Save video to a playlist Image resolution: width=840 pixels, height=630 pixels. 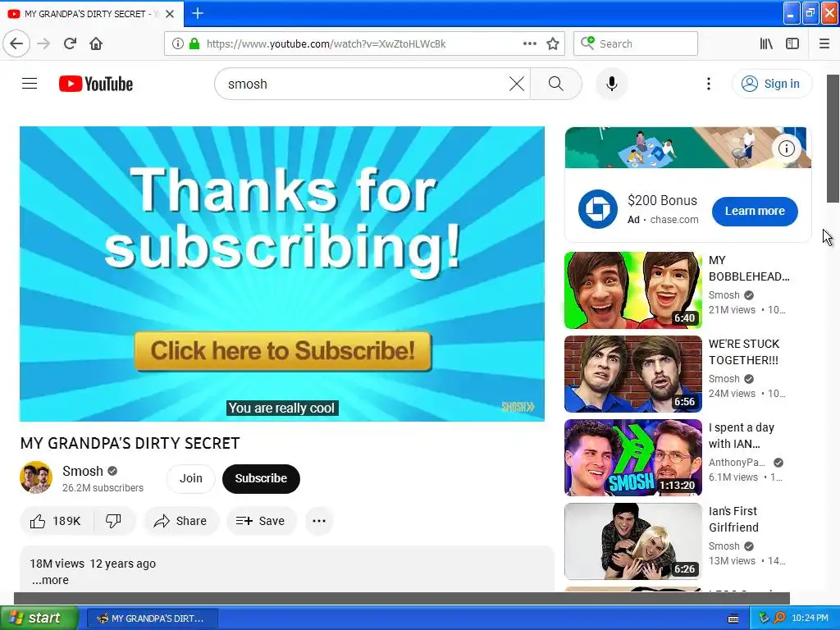tap(261, 521)
